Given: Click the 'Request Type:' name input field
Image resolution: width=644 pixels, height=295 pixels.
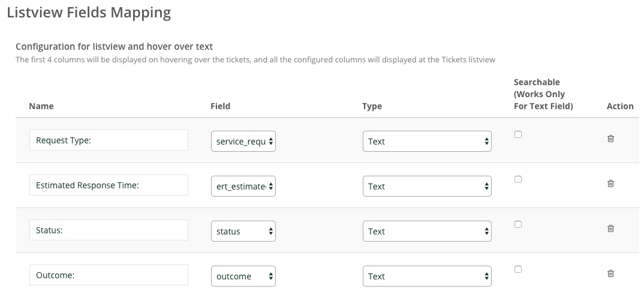Looking at the screenshot, I should pyautogui.click(x=109, y=140).
